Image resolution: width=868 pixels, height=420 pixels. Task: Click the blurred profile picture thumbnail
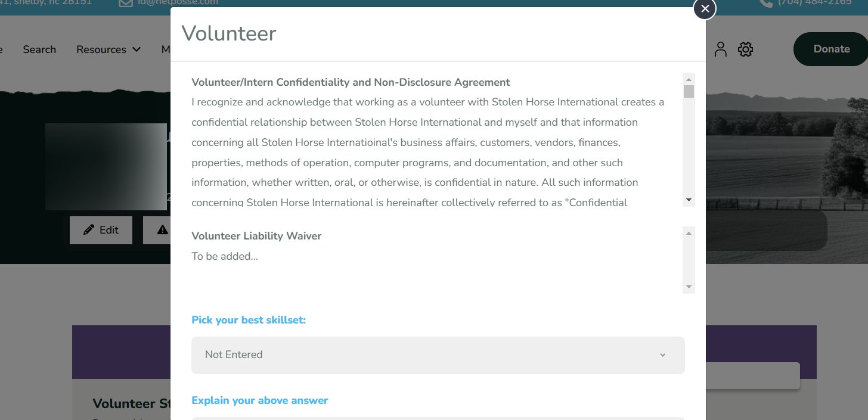pos(106,167)
